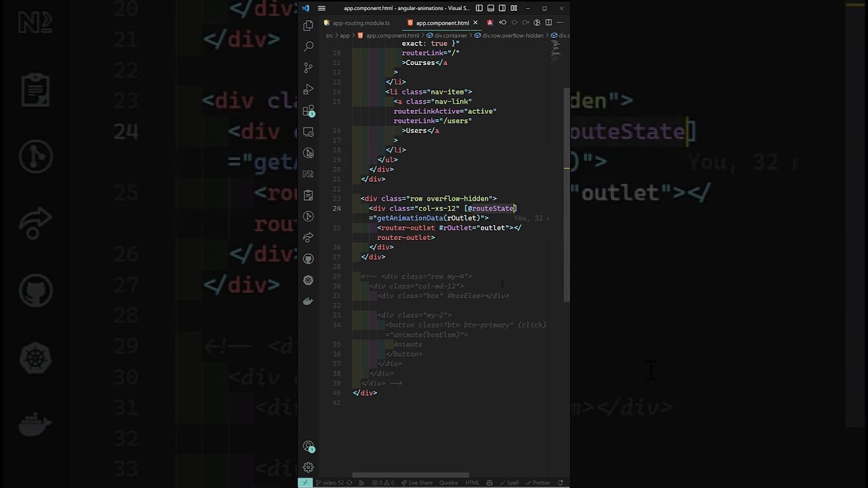Click the app folder breadcrumb
This screenshot has width=868, height=488.
pos(344,35)
